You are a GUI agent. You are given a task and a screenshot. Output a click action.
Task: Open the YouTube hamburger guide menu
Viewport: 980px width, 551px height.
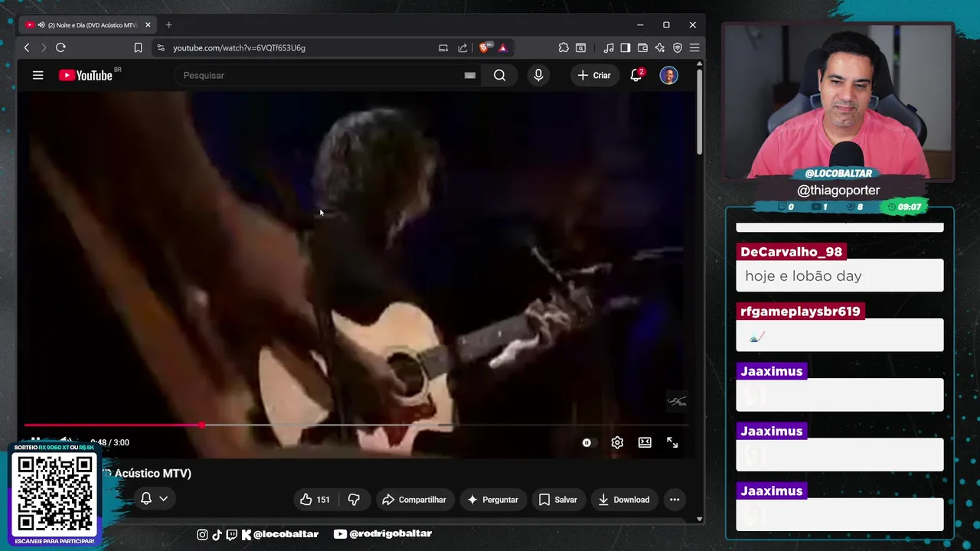(38, 75)
